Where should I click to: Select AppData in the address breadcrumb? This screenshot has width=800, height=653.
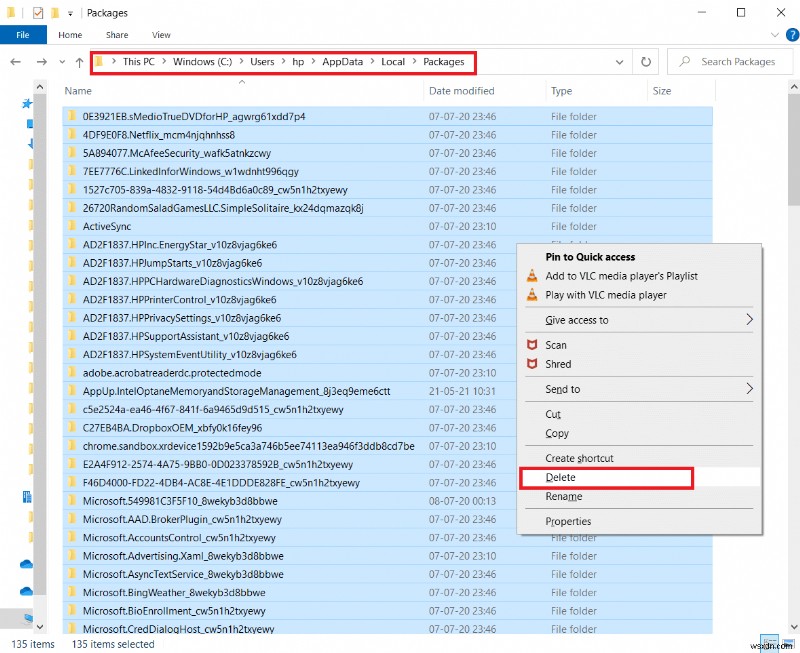(342, 62)
